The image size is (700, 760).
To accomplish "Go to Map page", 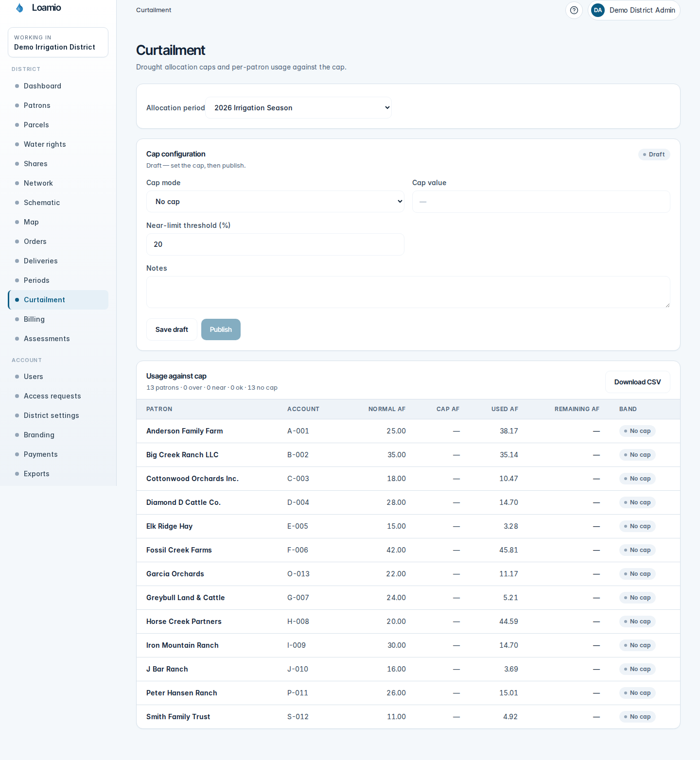I will pyautogui.click(x=58, y=222).
